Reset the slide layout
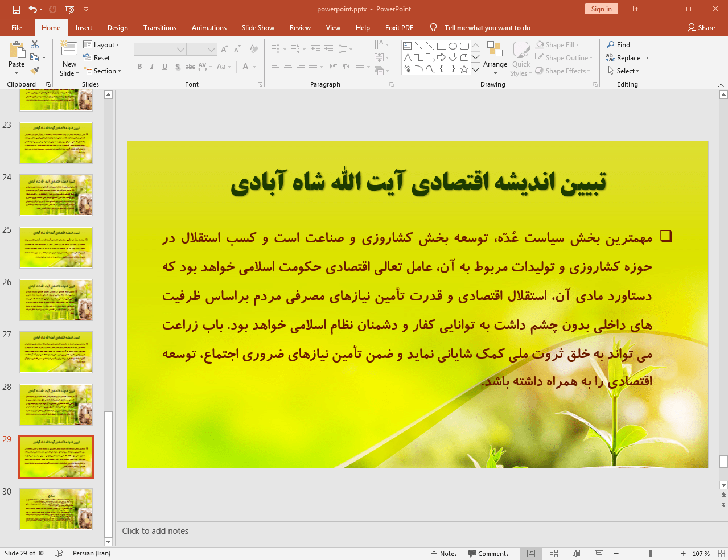Viewport: 728px width, 560px height. click(x=97, y=58)
